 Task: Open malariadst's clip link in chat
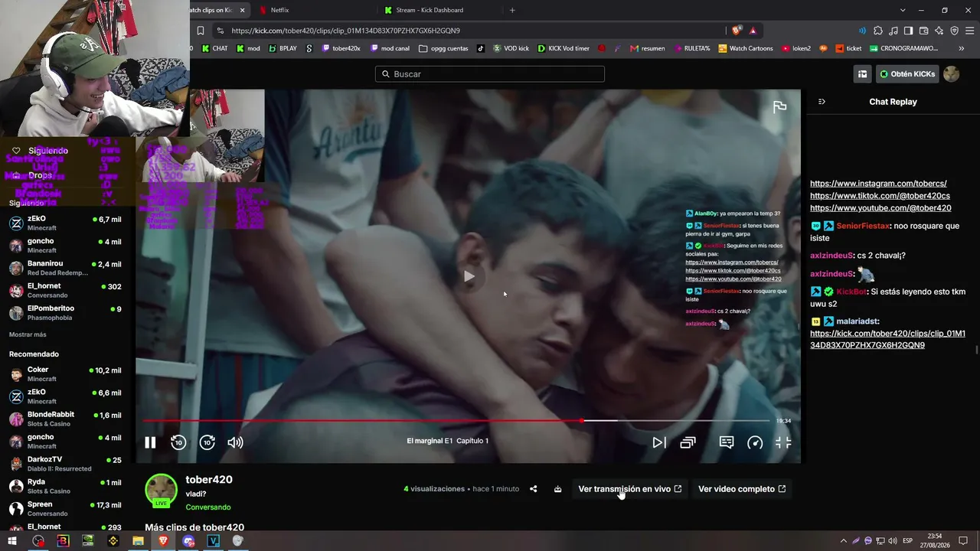[x=887, y=339]
